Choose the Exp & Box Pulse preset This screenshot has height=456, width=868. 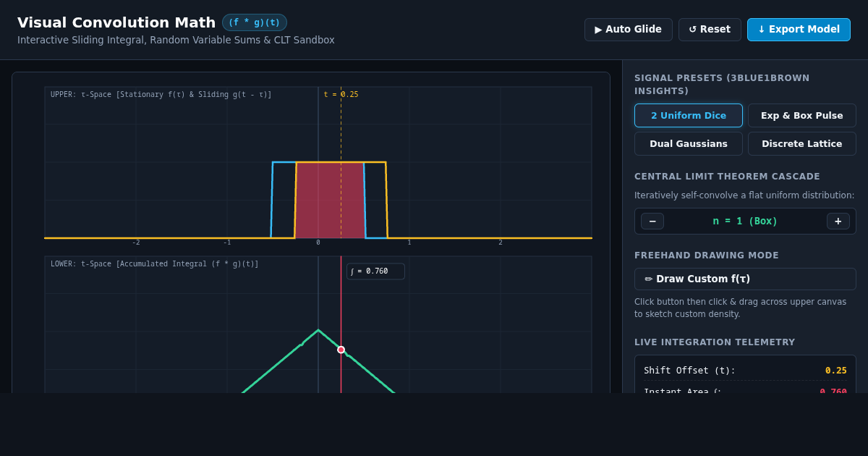[801, 115]
